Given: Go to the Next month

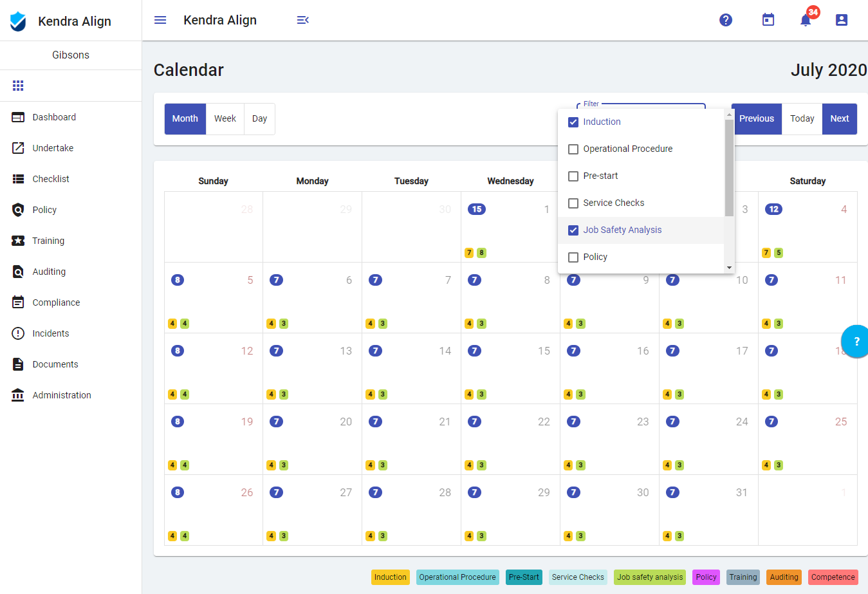Looking at the screenshot, I should pyautogui.click(x=840, y=119).
